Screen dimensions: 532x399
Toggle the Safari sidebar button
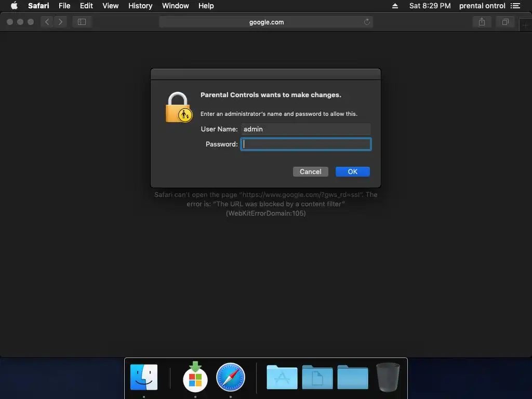click(82, 22)
